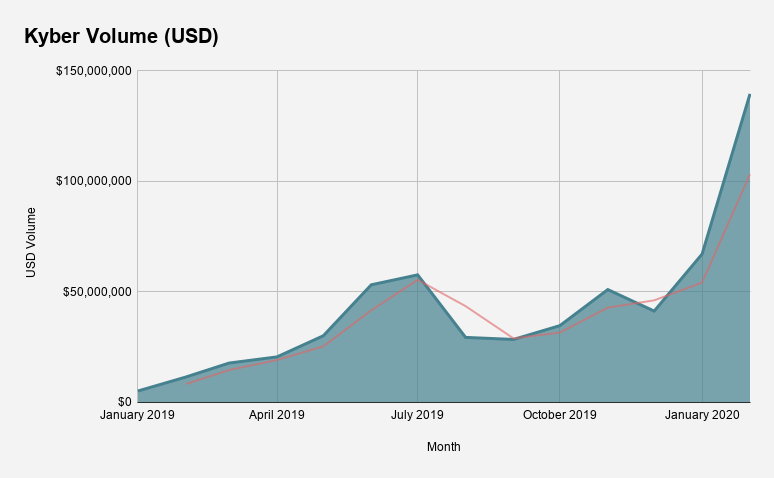Click the July 2019 peak data point
Image resolution: width=774 pixels, height=478 pixels.
[x=418, y=275]
